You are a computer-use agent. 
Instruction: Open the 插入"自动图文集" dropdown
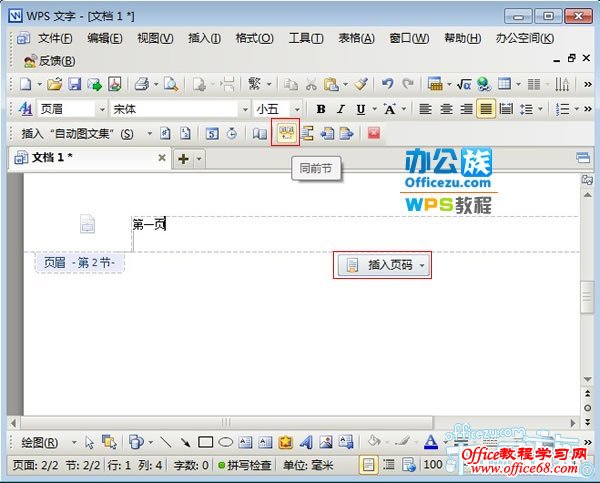click(x=150, y=134)
